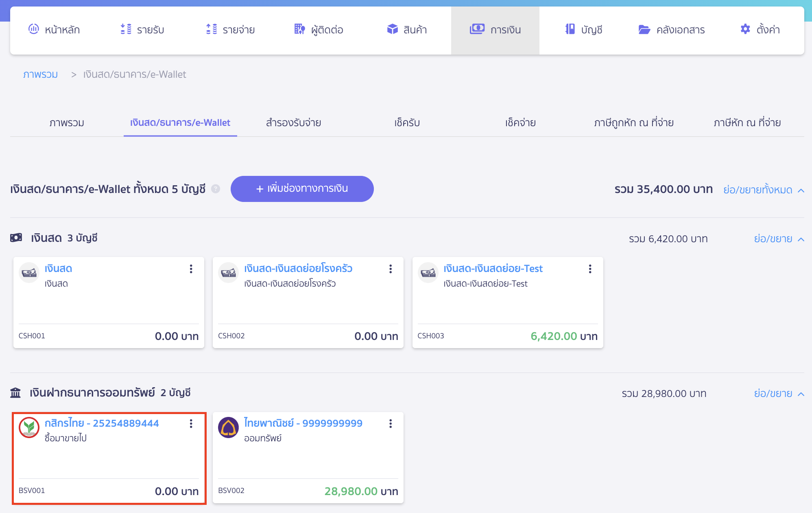Click the เพิ่มช่องทางการเงิน button

point(302,189)
